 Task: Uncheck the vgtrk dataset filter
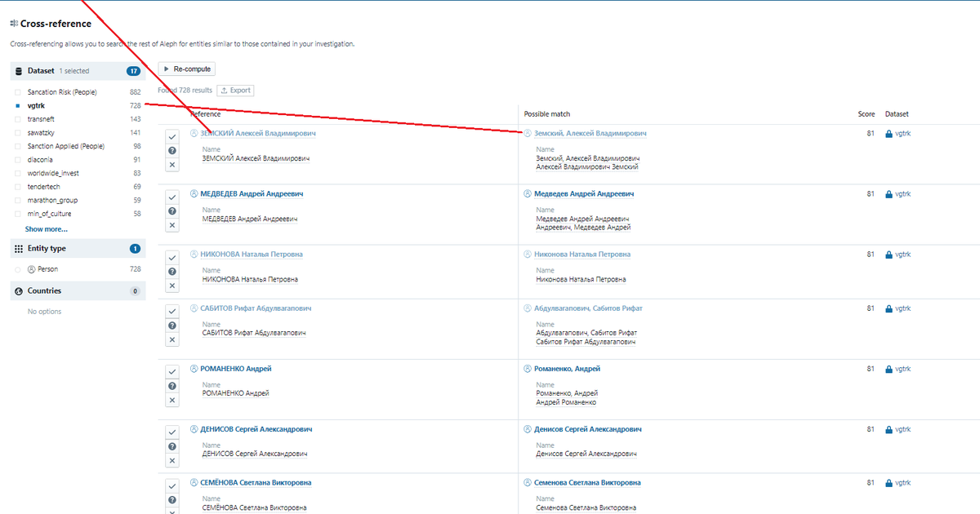[x=18, y=106]
